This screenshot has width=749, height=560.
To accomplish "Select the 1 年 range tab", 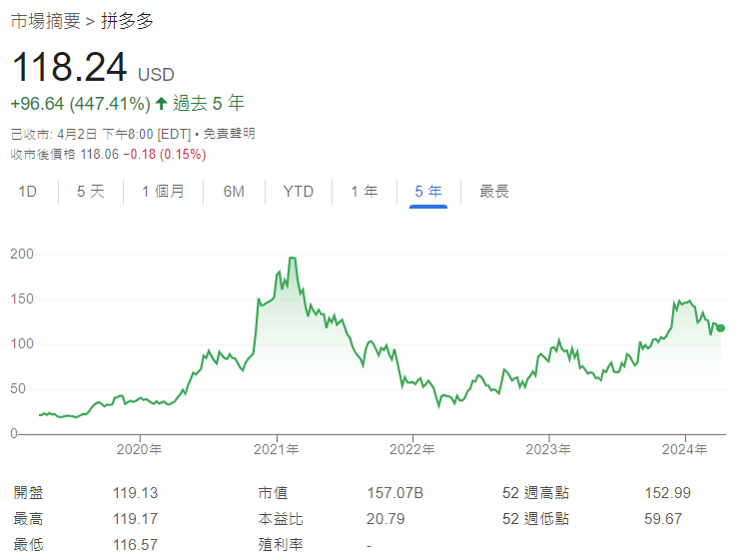I will click(364, 192).
